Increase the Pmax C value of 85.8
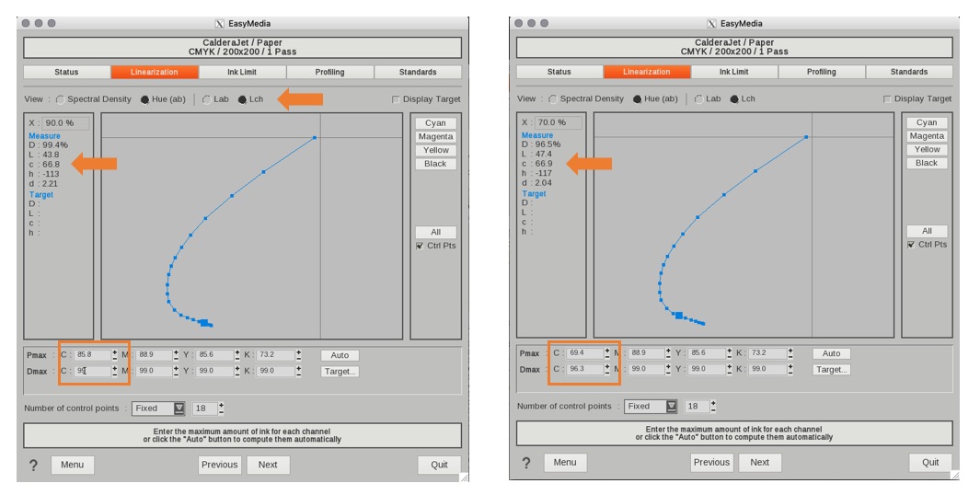The width and height of the screenshot is (980, 495). [x=114, y=351]
